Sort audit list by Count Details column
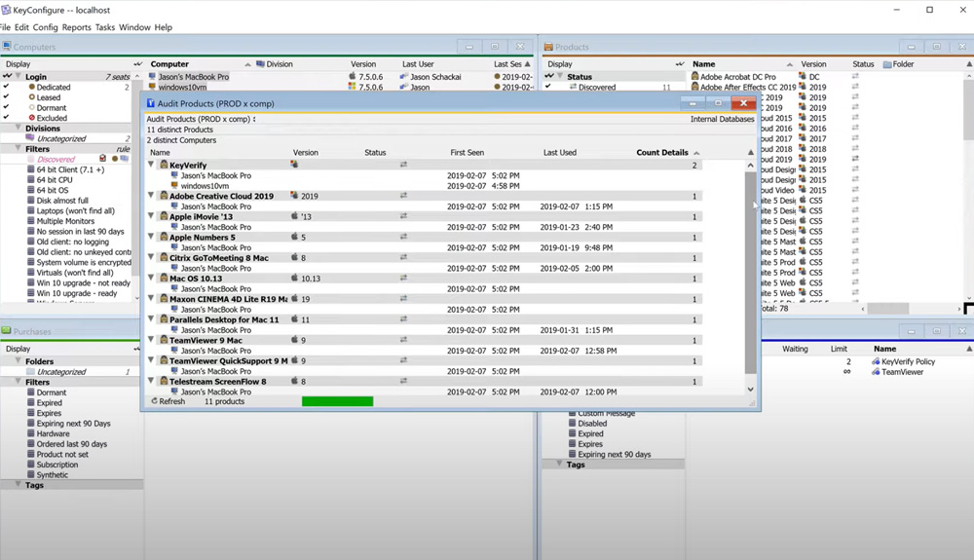Viewport: 974px width, 560px height. [x=662, y=152]
